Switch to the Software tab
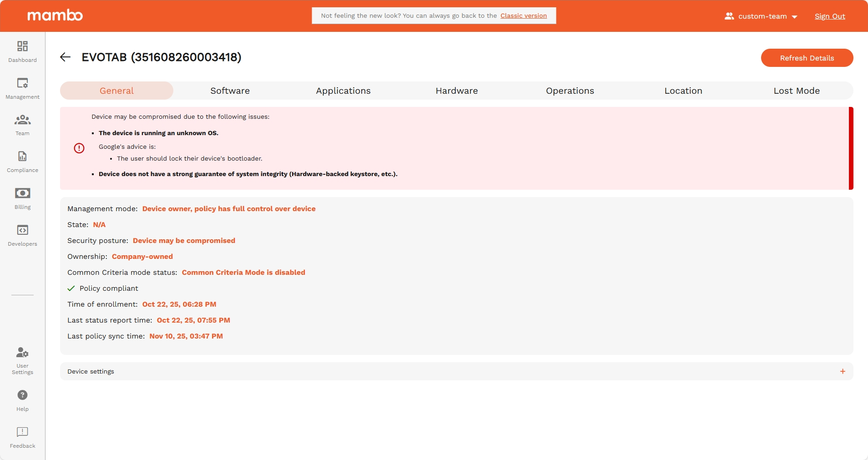 230,91
